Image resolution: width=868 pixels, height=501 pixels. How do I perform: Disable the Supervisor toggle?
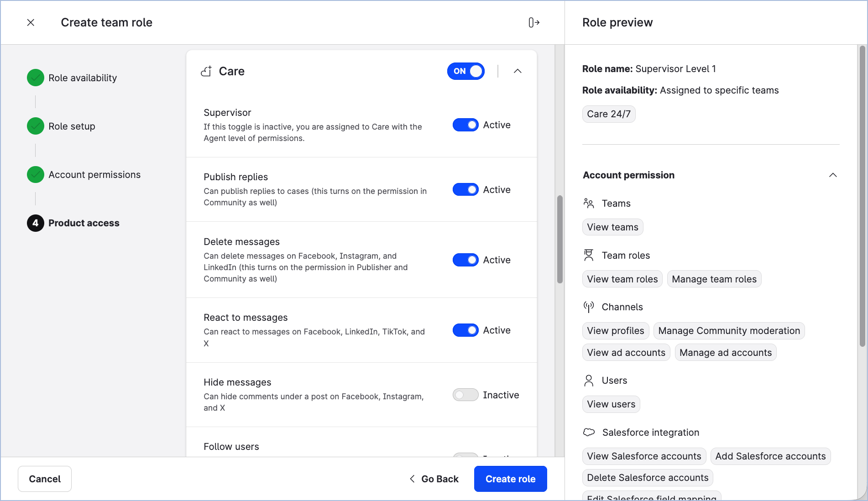(465, 125)
